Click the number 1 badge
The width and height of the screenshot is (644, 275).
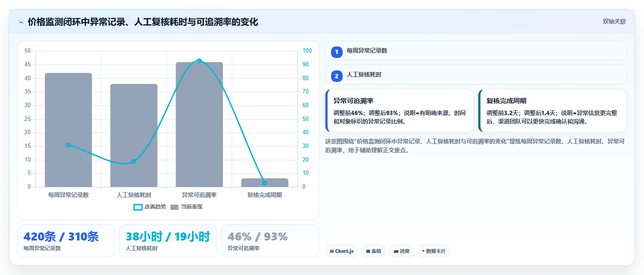336,52
